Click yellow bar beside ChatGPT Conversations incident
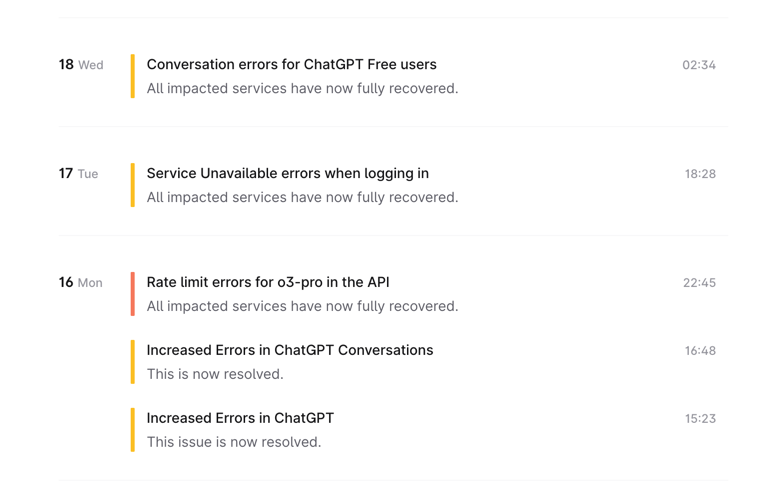 pyautogui.click(x=133, y=362)
